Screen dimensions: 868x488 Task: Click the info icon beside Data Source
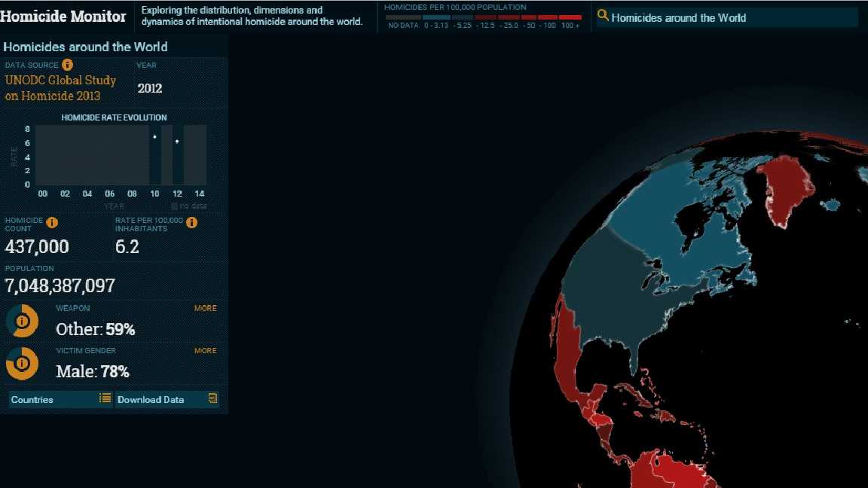68,65
